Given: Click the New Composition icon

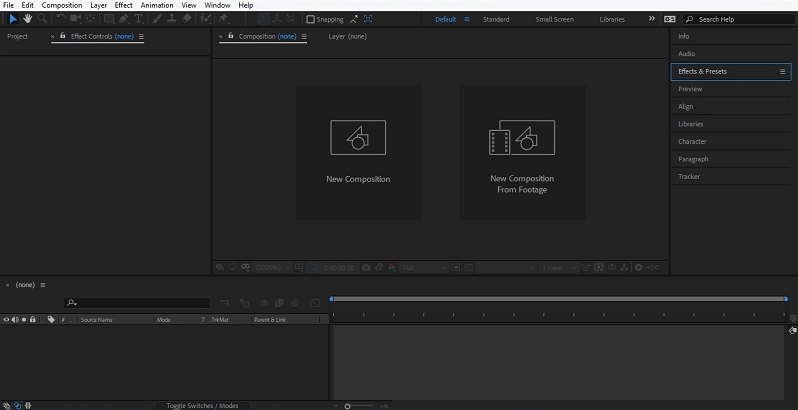Looking at the screenshot, I should click(x=358, y=138).
